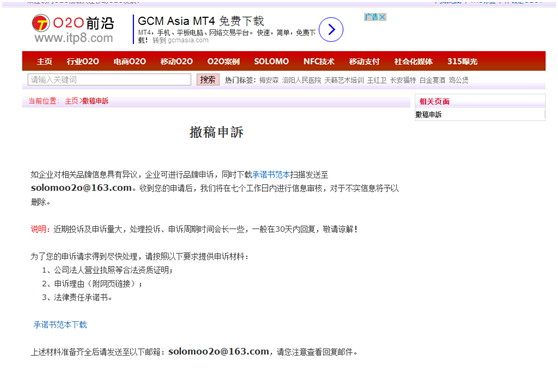The image size is (558, 374).
Task: Open the 315曝光 navigation item
Action: [462, 62]
